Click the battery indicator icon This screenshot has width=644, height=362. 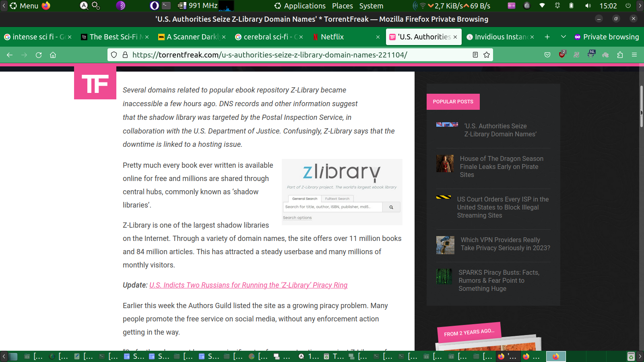tap(571, 6)
